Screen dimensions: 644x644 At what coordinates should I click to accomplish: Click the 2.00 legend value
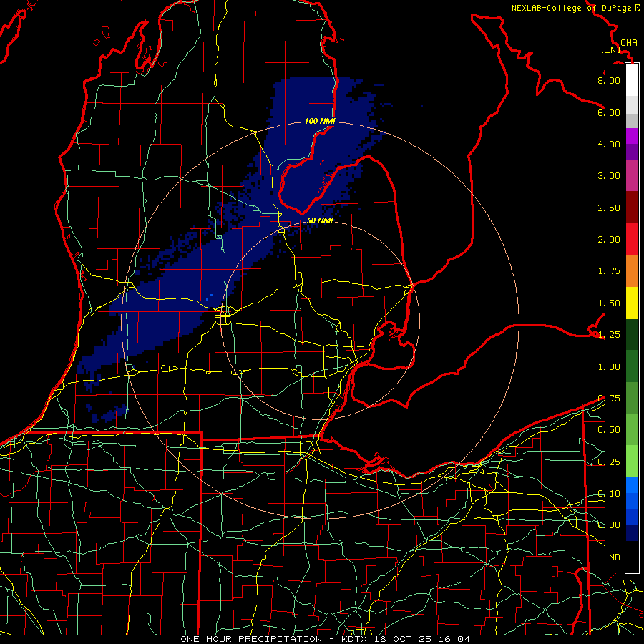tap(609, 240)
